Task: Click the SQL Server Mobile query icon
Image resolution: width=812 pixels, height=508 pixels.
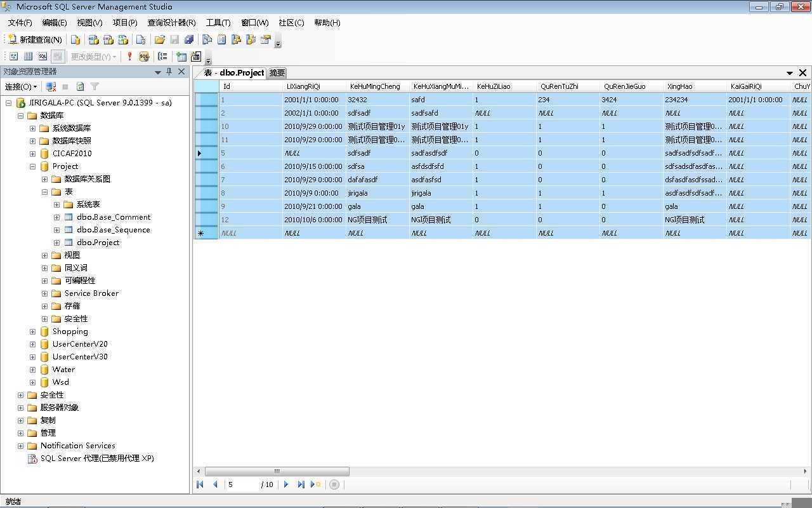Action: click(x=141, y=39)
